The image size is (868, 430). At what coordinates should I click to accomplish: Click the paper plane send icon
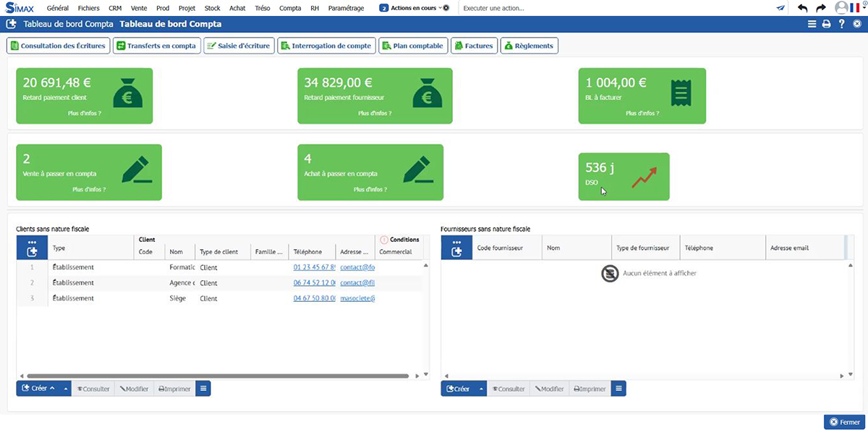pyautogui.click(x=780, y=8)
